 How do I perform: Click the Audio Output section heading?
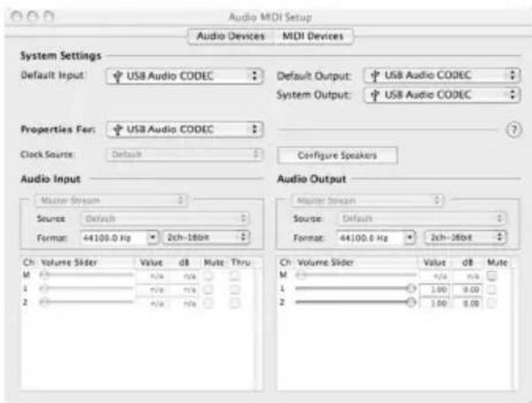pyautogui.click(x=312, y=179)
